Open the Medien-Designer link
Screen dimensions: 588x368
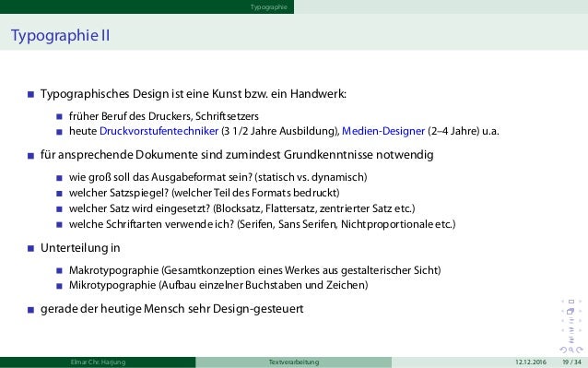click(383, 131)
